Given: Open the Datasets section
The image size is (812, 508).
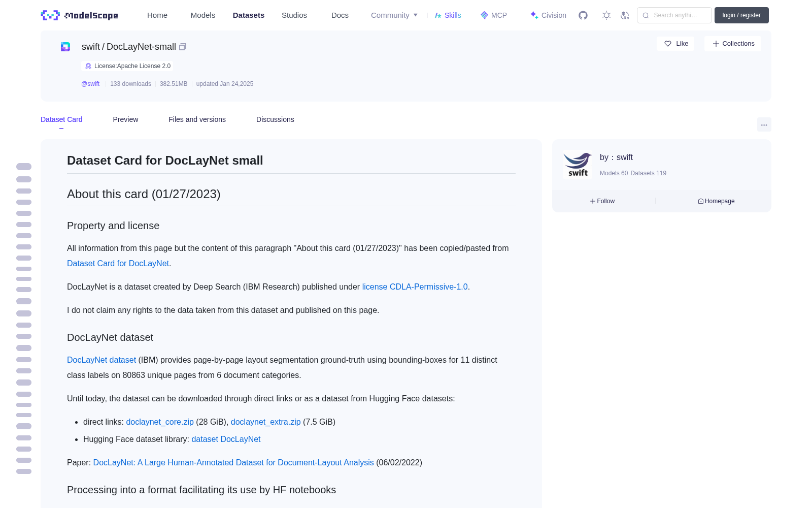Looking at the screenshot, I should [249, 15].
